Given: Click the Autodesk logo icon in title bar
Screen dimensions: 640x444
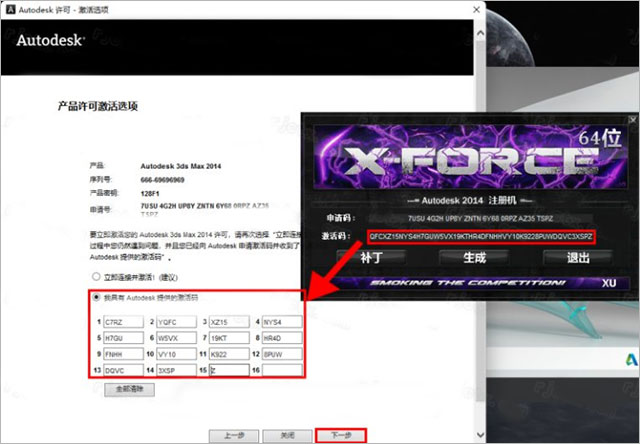Looking at the screenshot, I should pos(10,8).
